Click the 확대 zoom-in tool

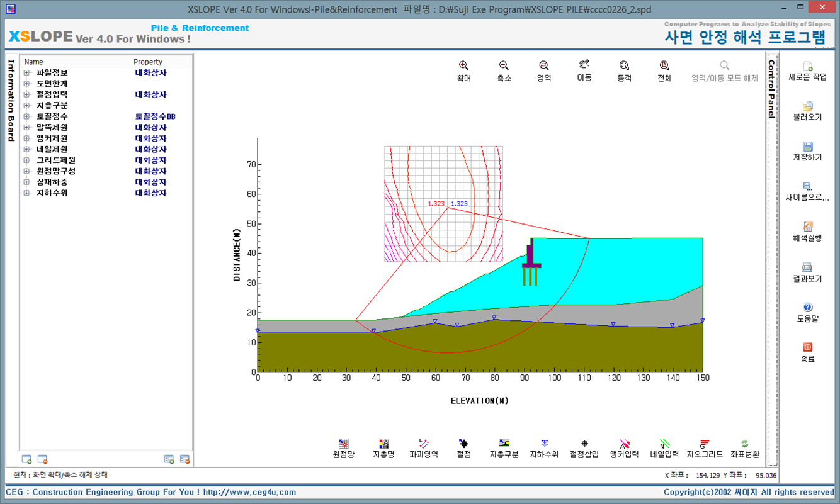point(463,70)
